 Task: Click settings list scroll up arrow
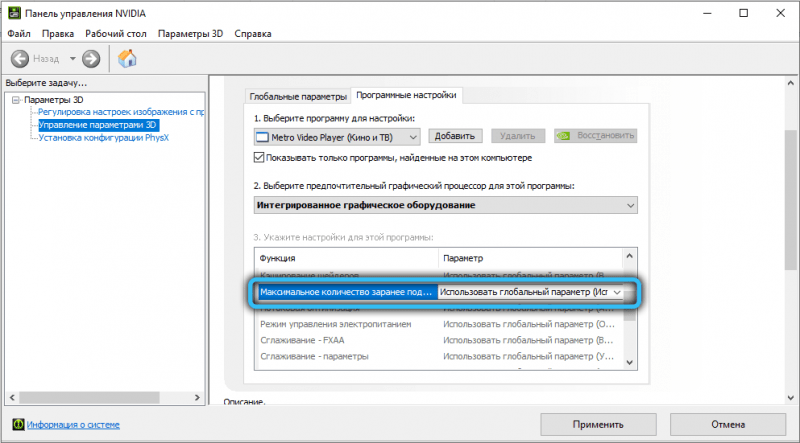630,256
